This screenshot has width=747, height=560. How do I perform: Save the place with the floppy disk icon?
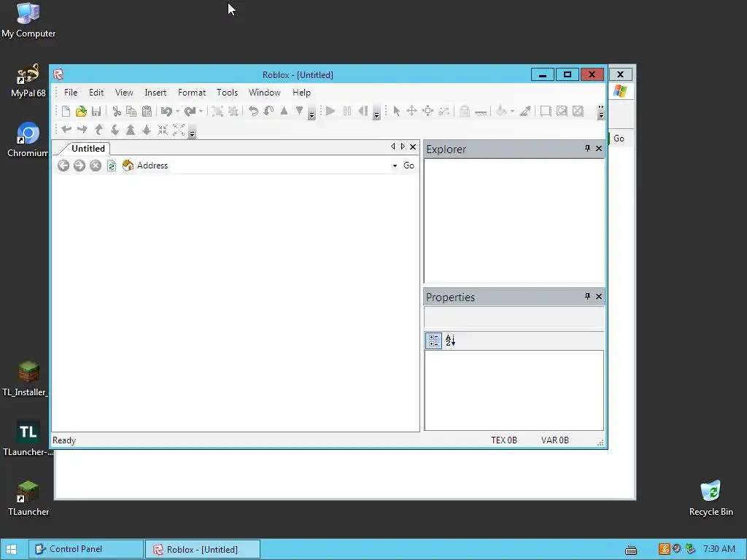point(96,112)
